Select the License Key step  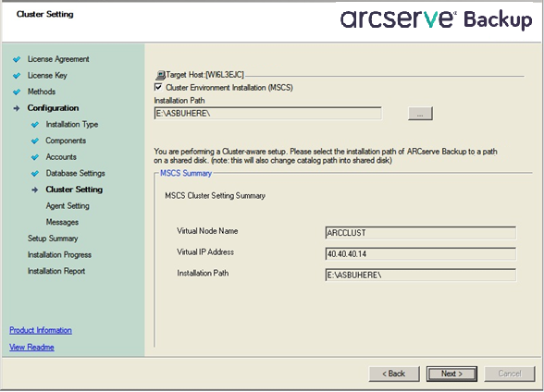(47, 76)
